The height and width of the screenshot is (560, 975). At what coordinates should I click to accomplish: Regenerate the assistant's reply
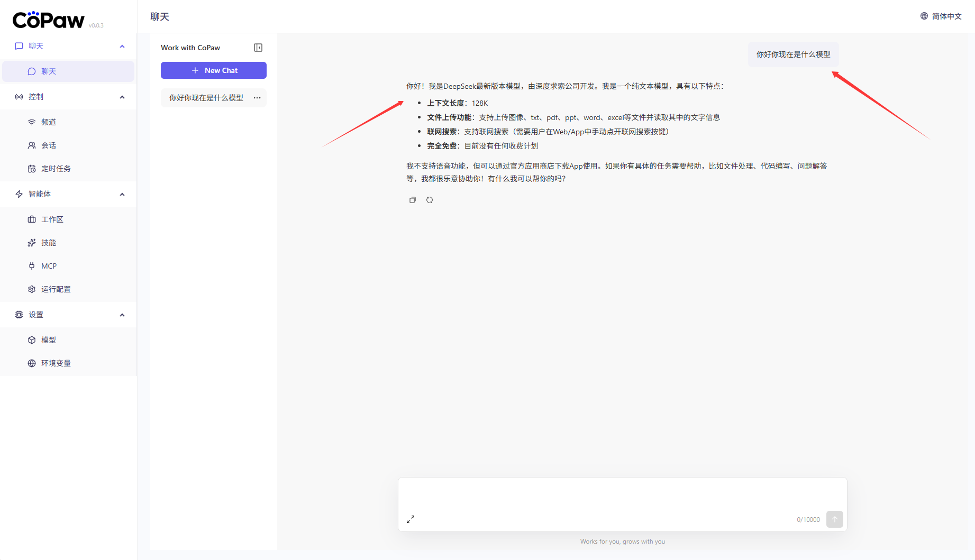tap(430, 200)
